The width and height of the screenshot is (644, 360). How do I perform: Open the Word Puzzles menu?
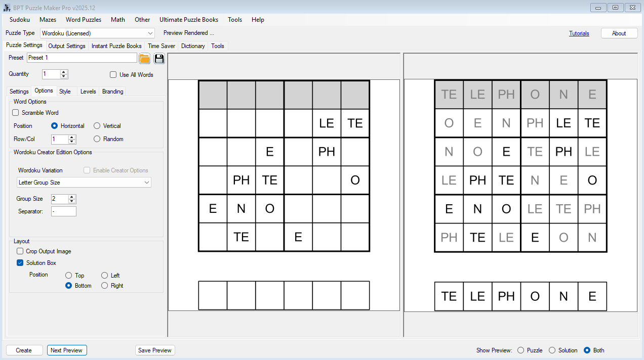pos(84,20)
